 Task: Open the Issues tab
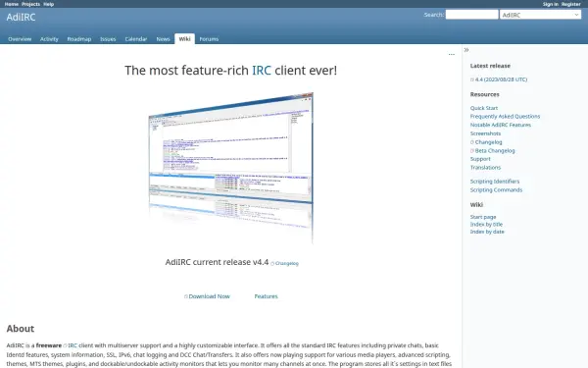click(x=108, y=39)
